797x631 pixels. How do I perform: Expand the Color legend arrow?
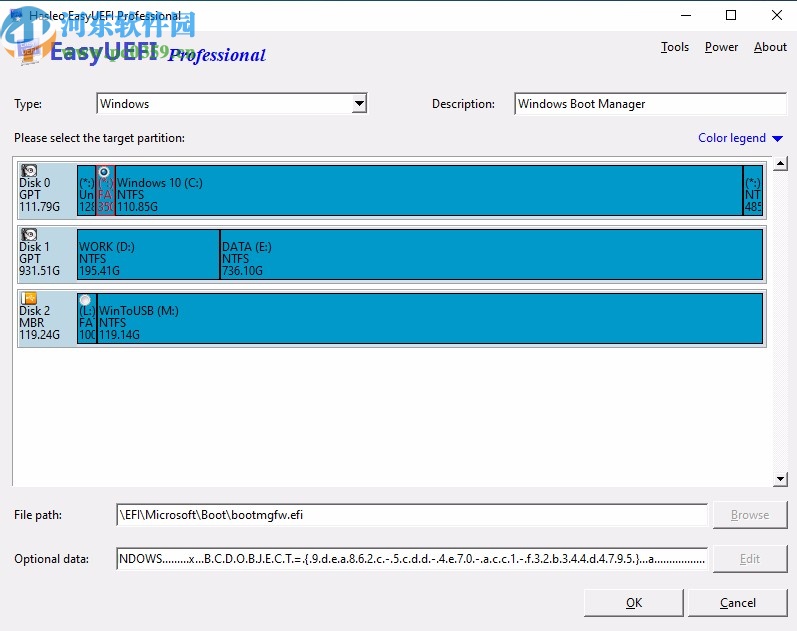pos(778,138)
